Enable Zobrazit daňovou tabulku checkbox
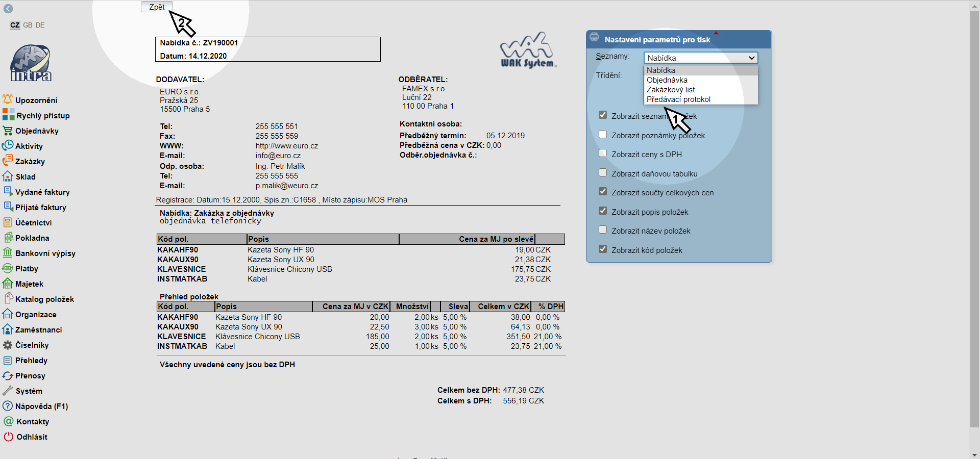 [x=603, y=173]
